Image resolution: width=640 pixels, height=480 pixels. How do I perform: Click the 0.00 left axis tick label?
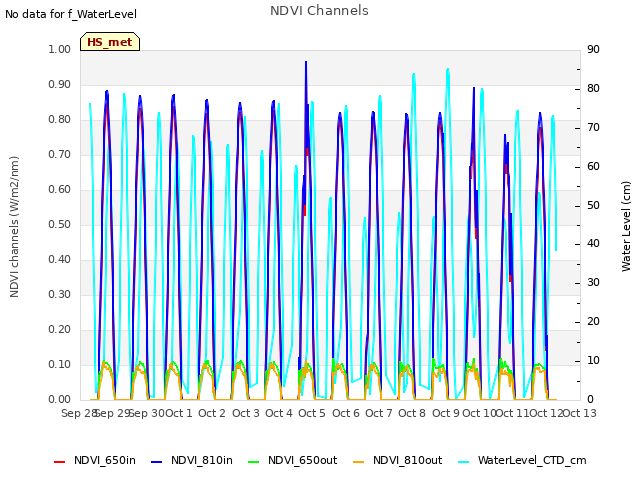pos(60,399)
